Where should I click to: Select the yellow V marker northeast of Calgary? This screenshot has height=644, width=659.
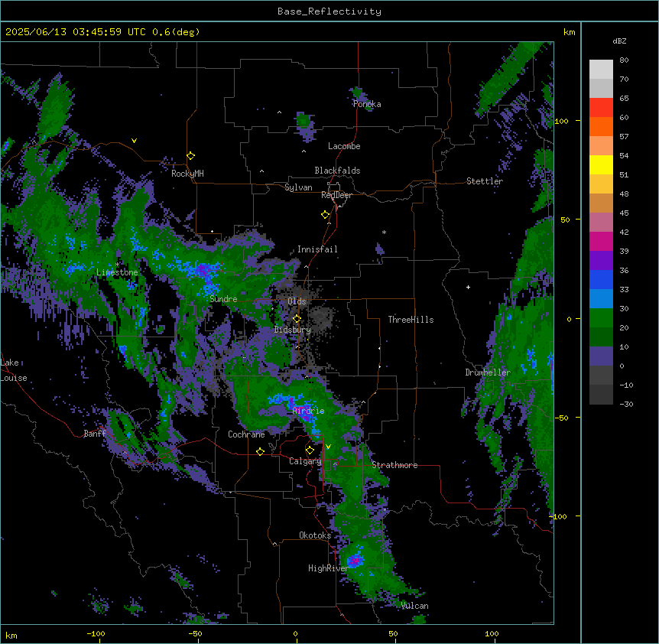coord(328,447)
